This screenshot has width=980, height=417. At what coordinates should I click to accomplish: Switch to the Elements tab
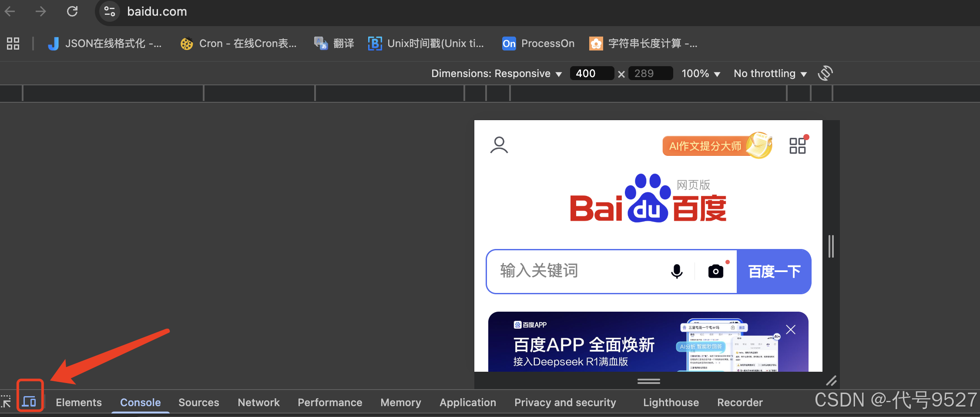(79, 403)
